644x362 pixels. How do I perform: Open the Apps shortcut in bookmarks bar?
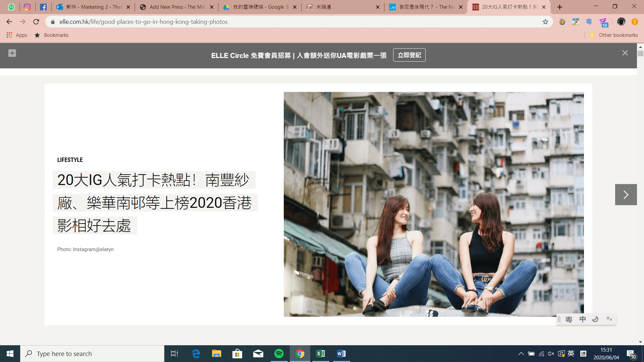coord(17,35)
